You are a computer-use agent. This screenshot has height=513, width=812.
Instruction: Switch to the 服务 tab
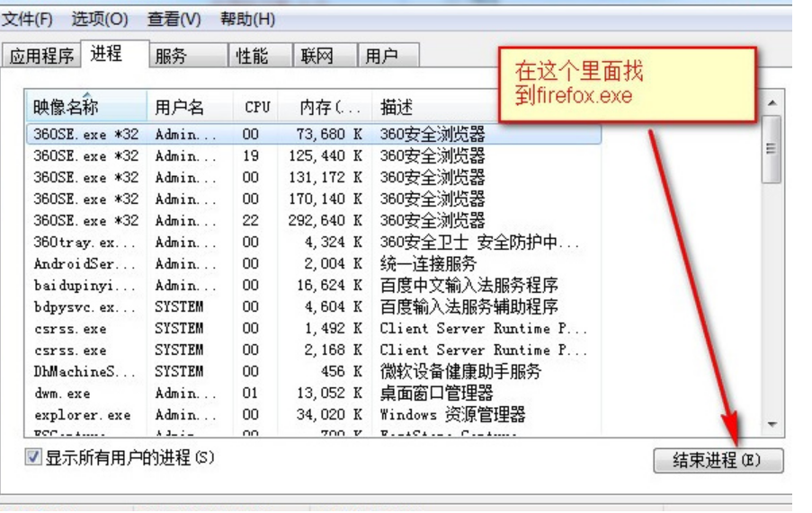coord(171,57)
